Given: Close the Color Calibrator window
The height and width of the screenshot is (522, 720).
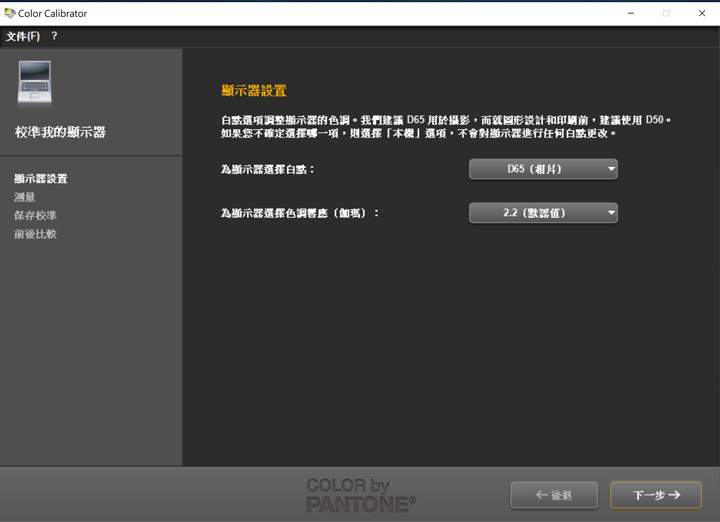Looking at the screenshot, I should tap(702, 13).
